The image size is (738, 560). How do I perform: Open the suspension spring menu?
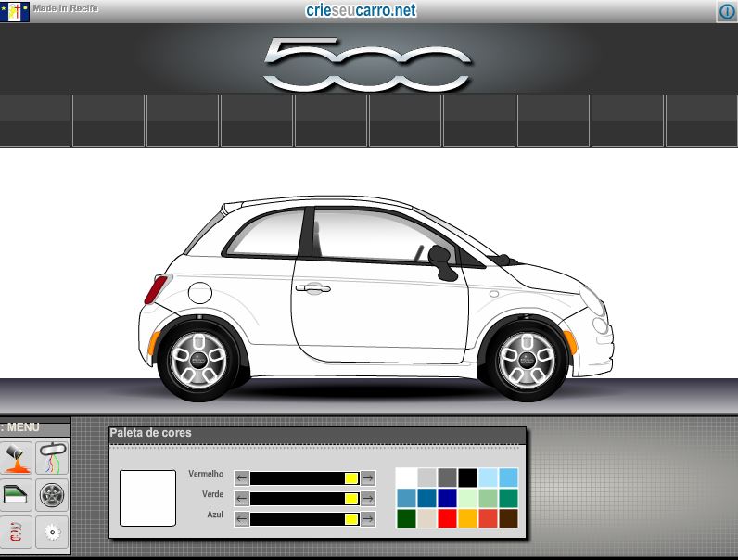coord(16,532)
